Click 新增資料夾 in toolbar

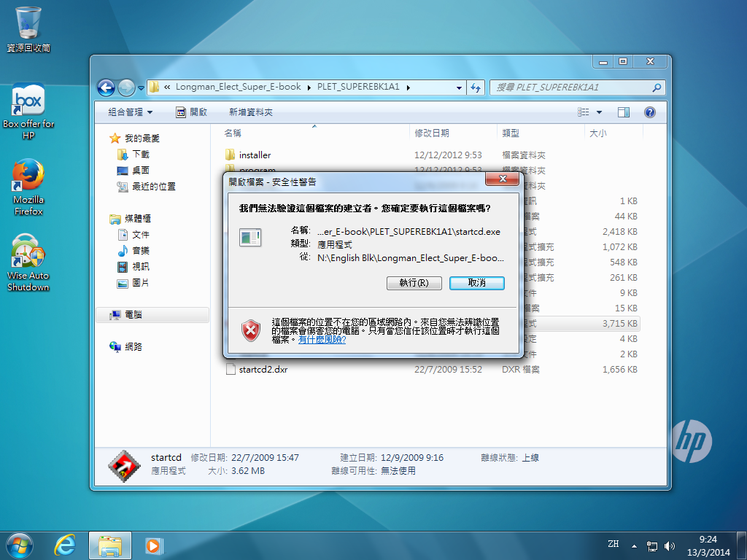coord(251,112)
